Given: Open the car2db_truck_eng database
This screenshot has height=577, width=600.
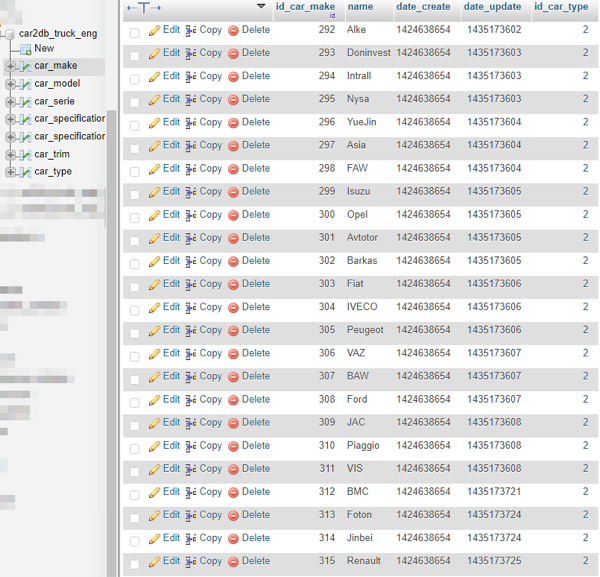Looking at the screenshot, I should pyautogui.click(x=58, y=34).
